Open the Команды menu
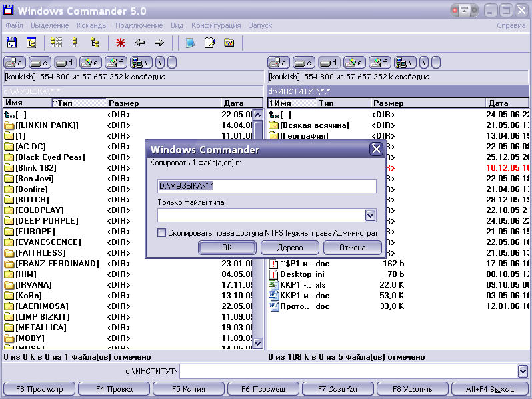This screenshot has width=532, height=399. (x=92, y=25)
